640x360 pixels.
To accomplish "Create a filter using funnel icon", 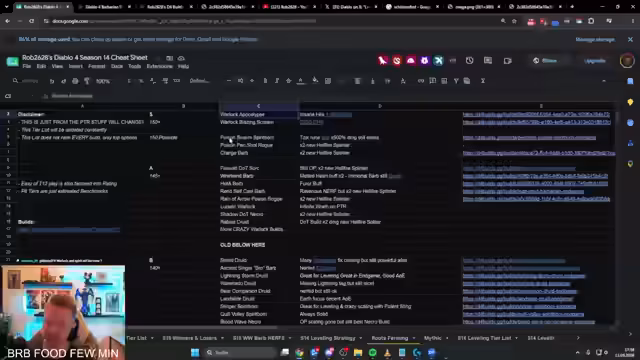I will [456, 81].
